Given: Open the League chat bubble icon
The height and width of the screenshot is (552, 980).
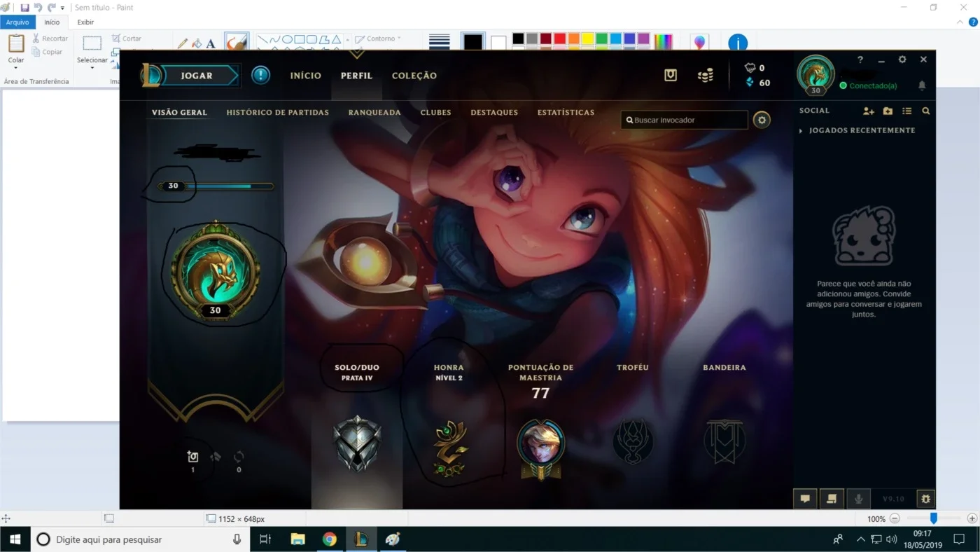Looking at the screenshot, I should point(805,499).
